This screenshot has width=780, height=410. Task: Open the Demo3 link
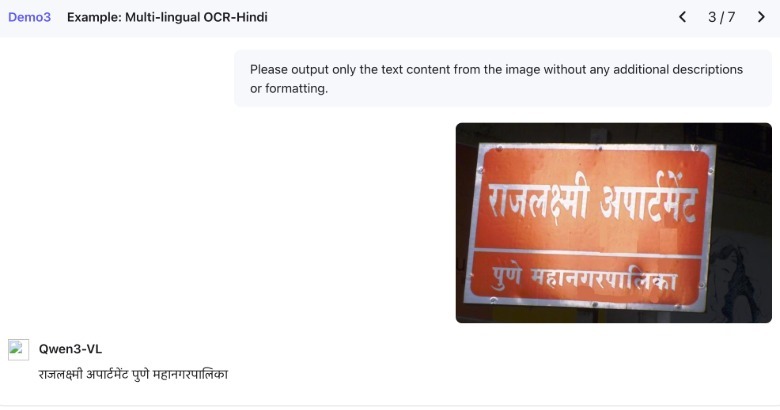click(29, 17)
